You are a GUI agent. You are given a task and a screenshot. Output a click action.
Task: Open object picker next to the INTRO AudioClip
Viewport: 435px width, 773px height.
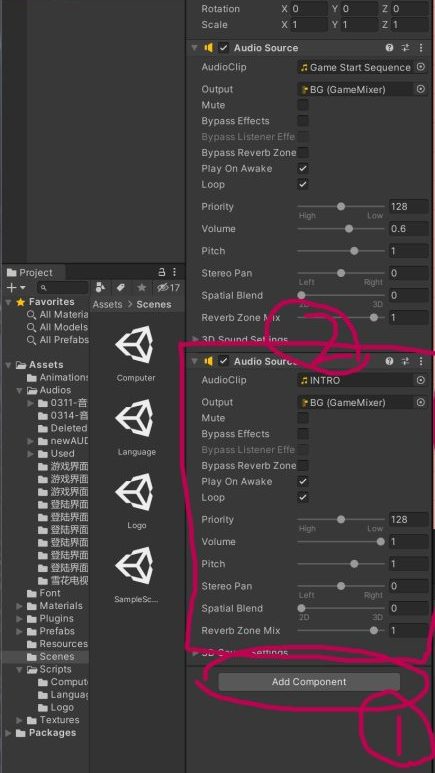(x=421, y=380)
